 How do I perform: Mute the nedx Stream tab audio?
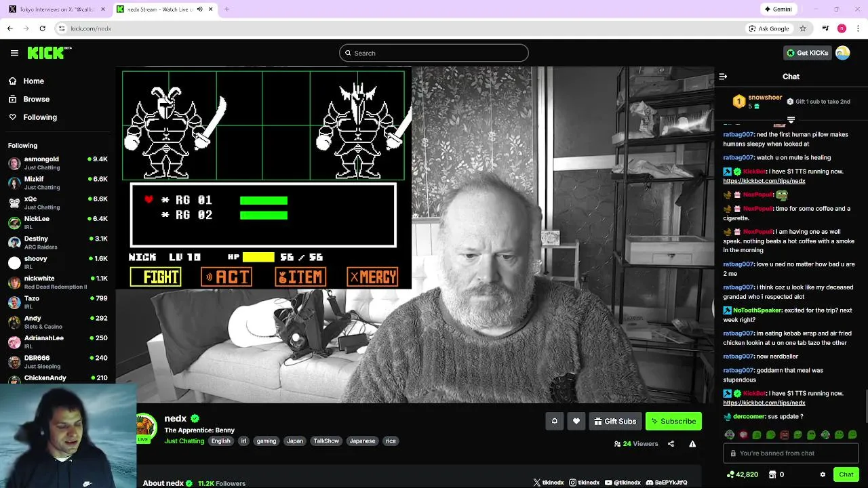tap(199, 9)
